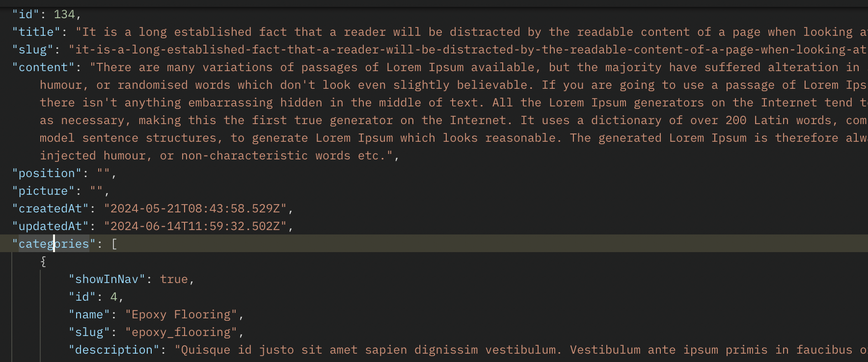Click the "createdAt" key
The width and height of the screenshot is (868, 362).
50,208
